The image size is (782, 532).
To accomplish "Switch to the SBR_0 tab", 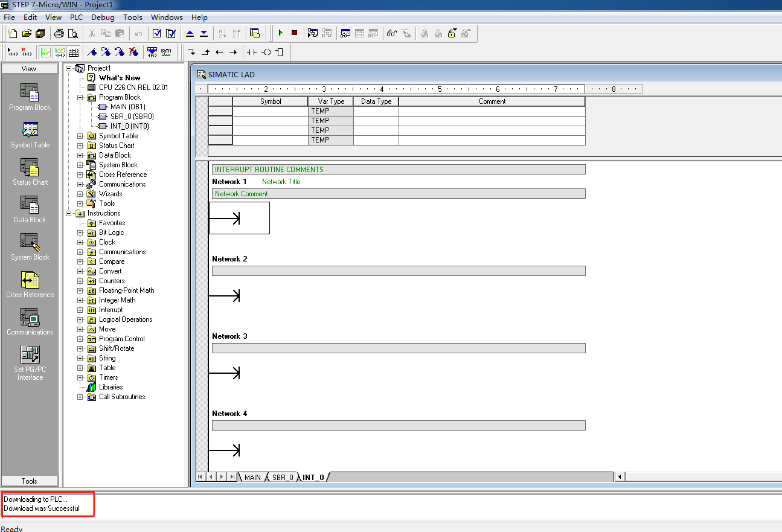I will pyautogui.click(x=282, y=477).
